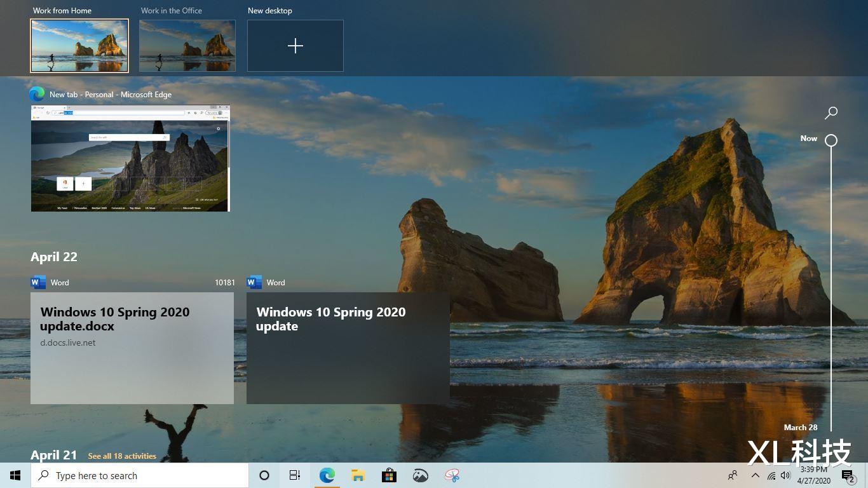Click the Now marker on the timeline
The image size is (868, 488).
coord(831,140)
